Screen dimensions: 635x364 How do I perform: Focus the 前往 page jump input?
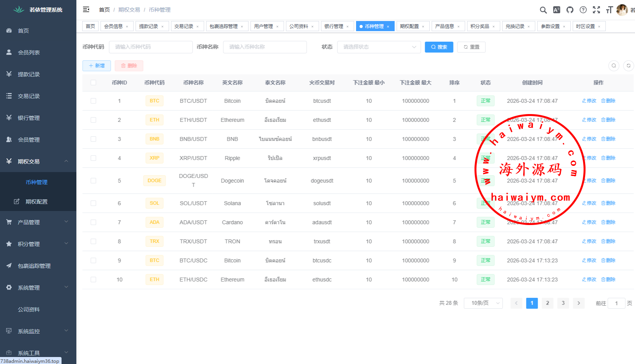click(616, 303)
